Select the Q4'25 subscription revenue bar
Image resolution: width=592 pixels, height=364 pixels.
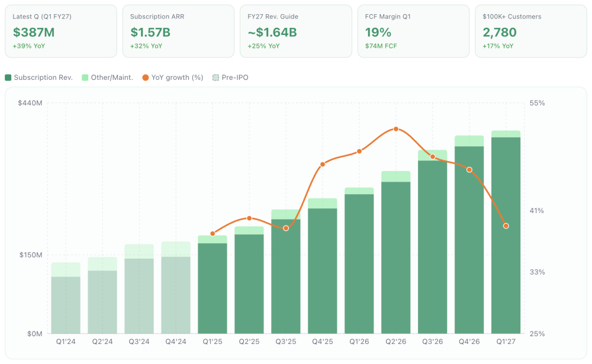tap(323, 270)
